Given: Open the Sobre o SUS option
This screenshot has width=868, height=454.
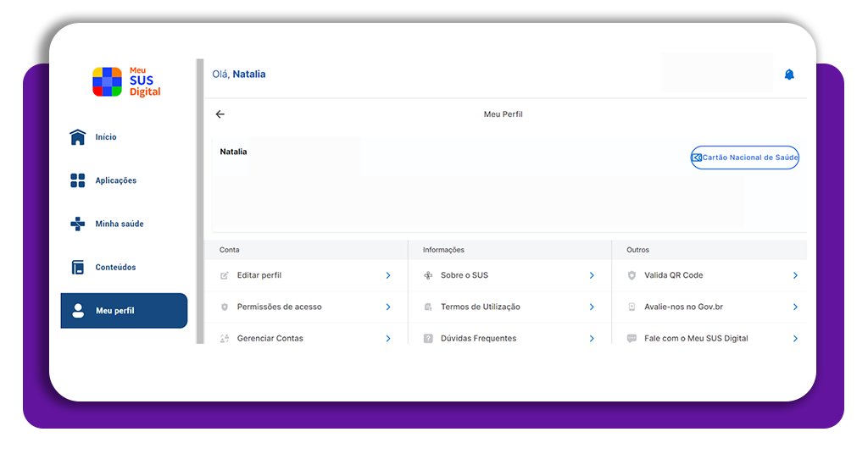Looking at the screenshot, I should coord(509,275).
